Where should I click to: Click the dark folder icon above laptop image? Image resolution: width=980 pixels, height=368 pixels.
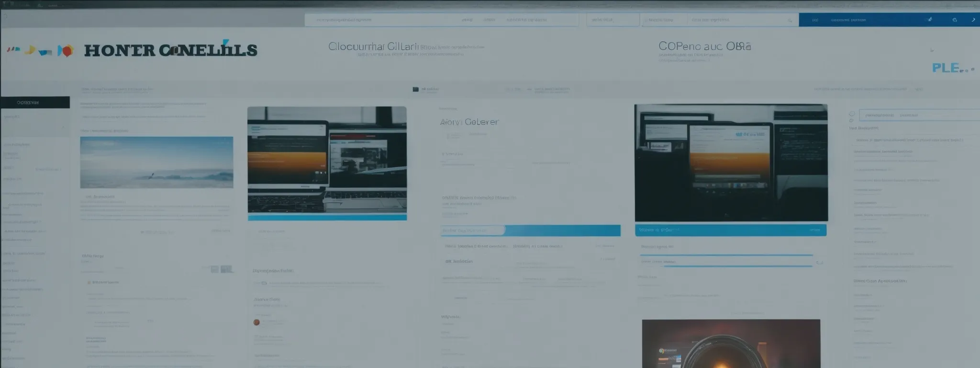point(415,89)
